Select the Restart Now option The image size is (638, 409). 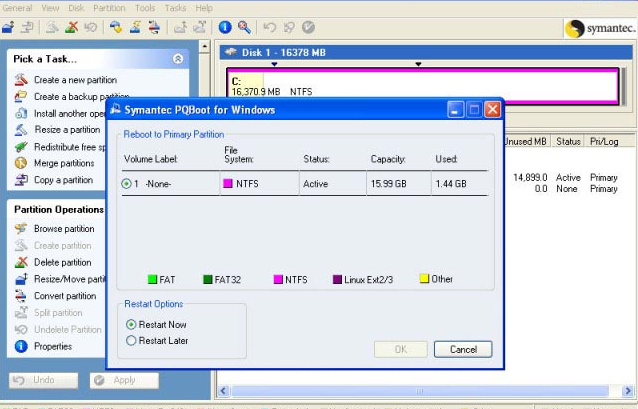coord(131,325)
